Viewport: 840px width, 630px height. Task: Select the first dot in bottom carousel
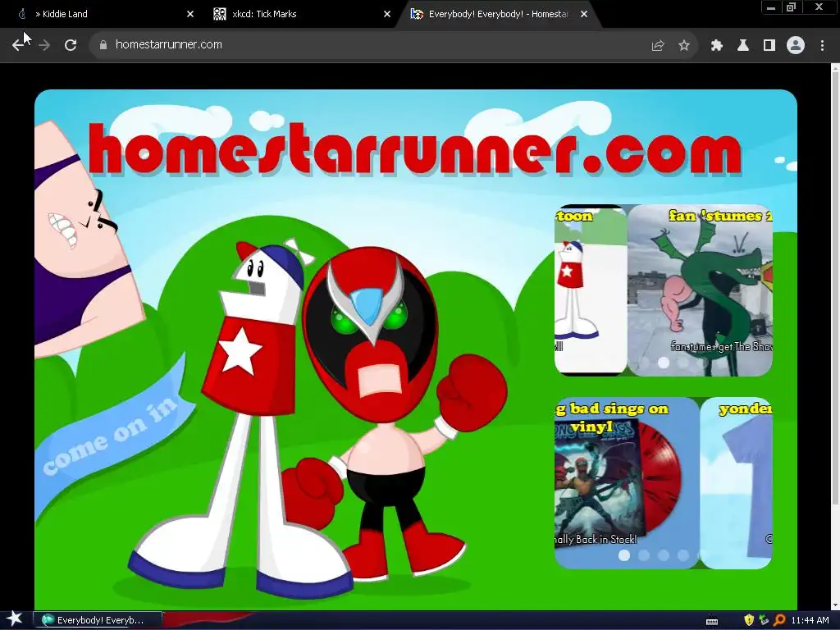tap(624, 555)
